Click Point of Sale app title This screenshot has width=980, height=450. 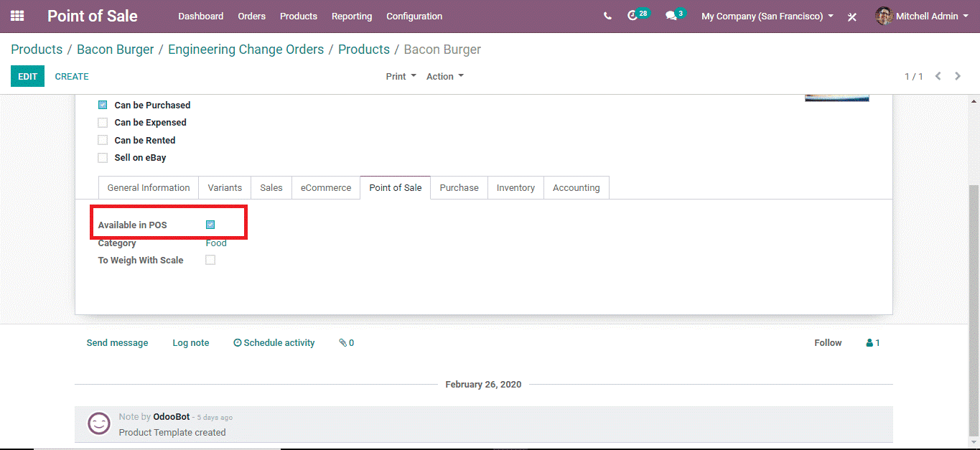click(93, 16)
